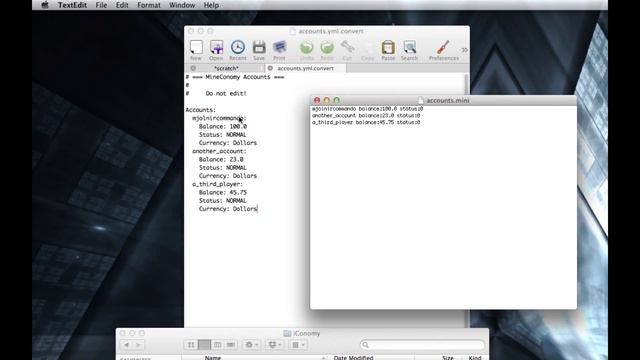Sort Finder list by Size column
640x360 pixels.
click(x=448, y=358)
